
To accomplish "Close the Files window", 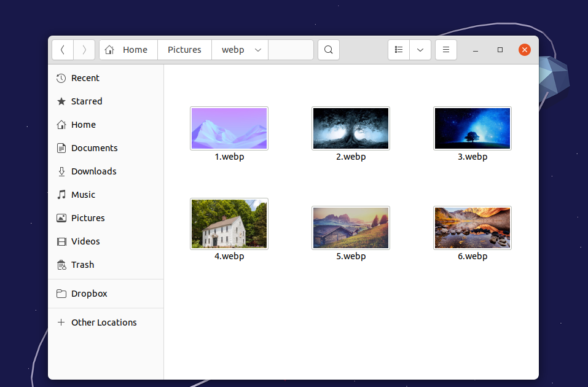I will click(x=524, y=50).
